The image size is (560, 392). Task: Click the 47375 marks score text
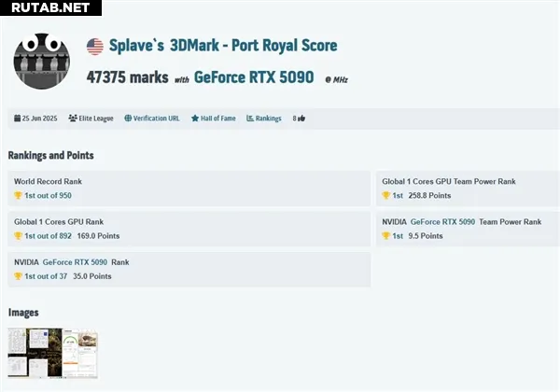(x=128, y=77)
